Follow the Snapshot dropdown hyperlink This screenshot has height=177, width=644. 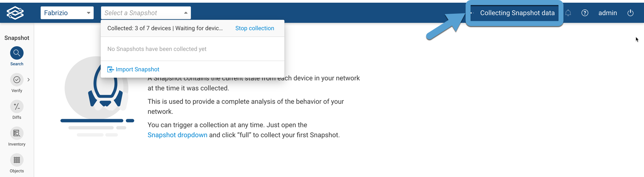pos(177,135)
